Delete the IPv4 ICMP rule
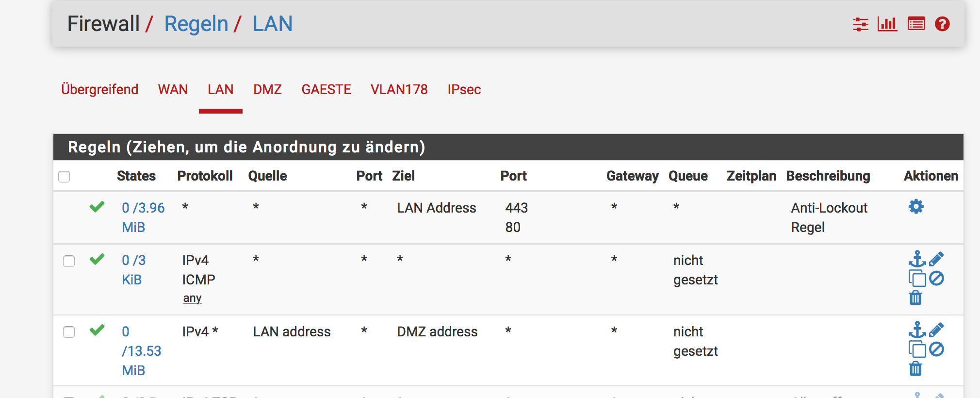 [915, 298]
